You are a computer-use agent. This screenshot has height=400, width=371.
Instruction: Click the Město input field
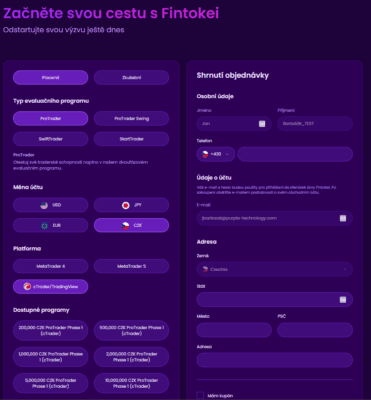coord(234,330)
